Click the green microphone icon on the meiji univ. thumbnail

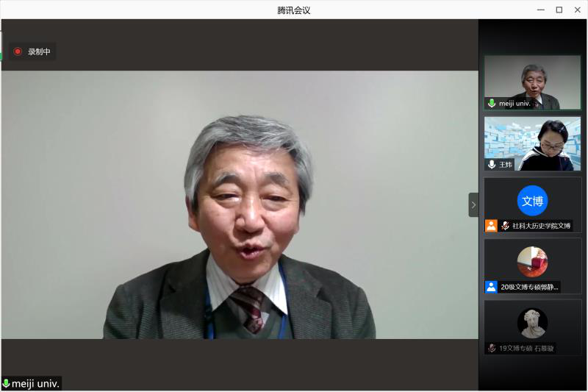pyautogui.click(x=492, y=104)
